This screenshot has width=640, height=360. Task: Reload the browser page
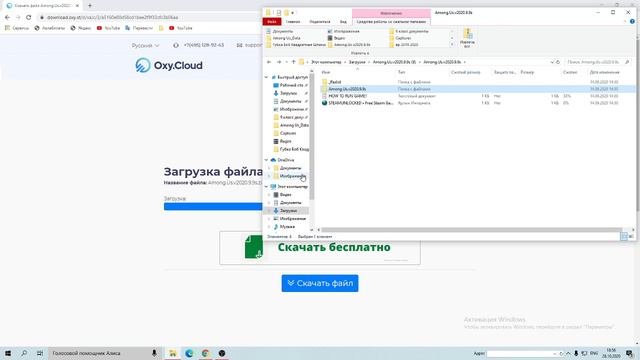pyautogui.click(x=28, y=17)
